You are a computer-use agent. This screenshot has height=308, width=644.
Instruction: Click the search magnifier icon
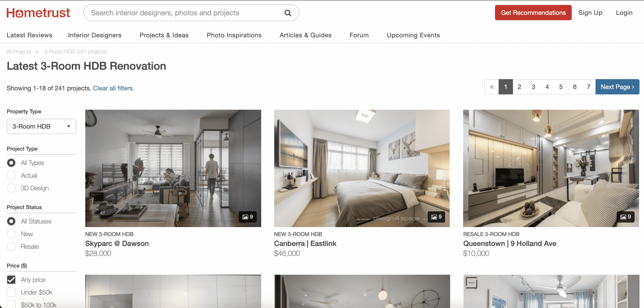pyautogui.click(x=287, y=13)
